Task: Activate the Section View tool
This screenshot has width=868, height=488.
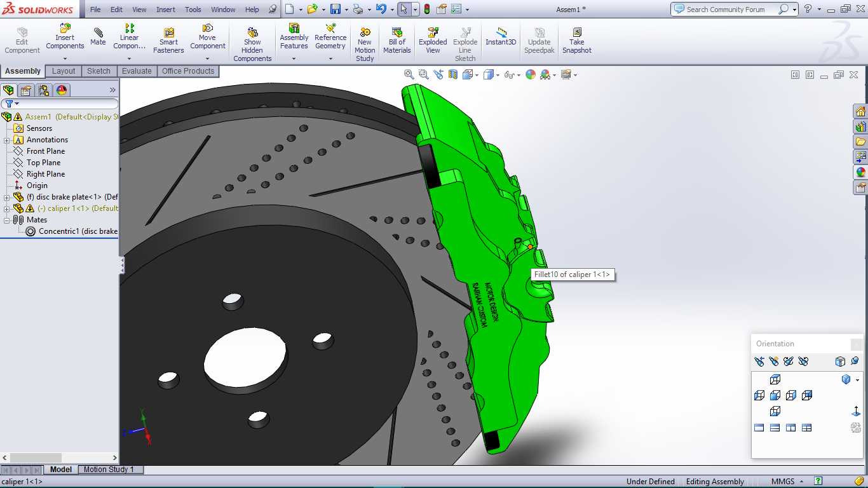Action: 453,74
